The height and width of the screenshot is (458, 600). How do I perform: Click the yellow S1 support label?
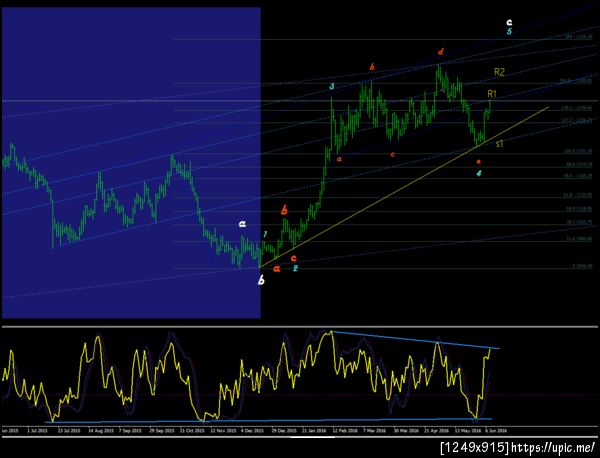pos(499,144)
